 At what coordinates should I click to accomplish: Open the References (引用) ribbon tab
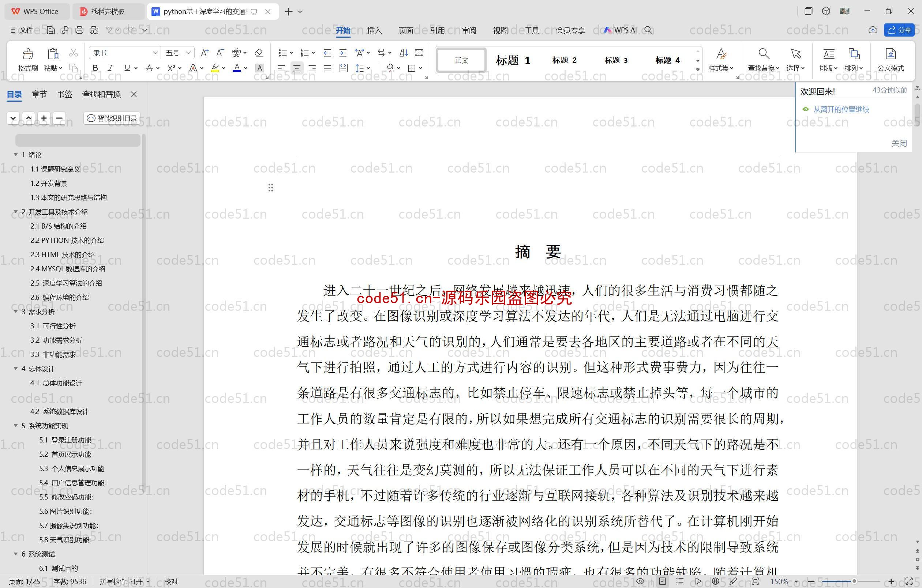[x=437, y=30]
